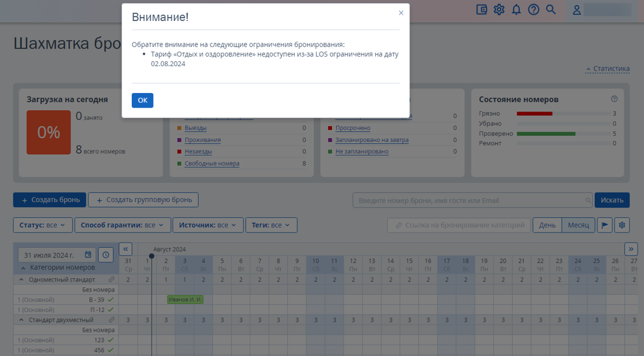Image resolution: width=644 pixels, height=356 pixels.
Task: Collapse Одноместный стандарт category
Action: [22, 280]
